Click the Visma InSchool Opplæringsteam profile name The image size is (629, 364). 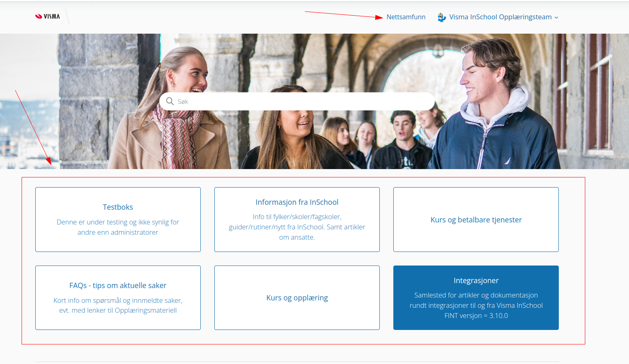point(500,17)
